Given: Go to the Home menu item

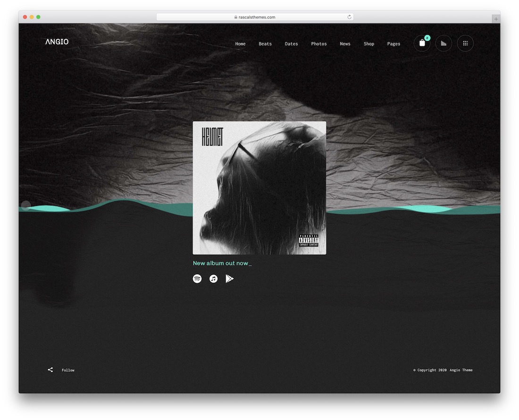Looking at the screenshot, I should 240,44.
